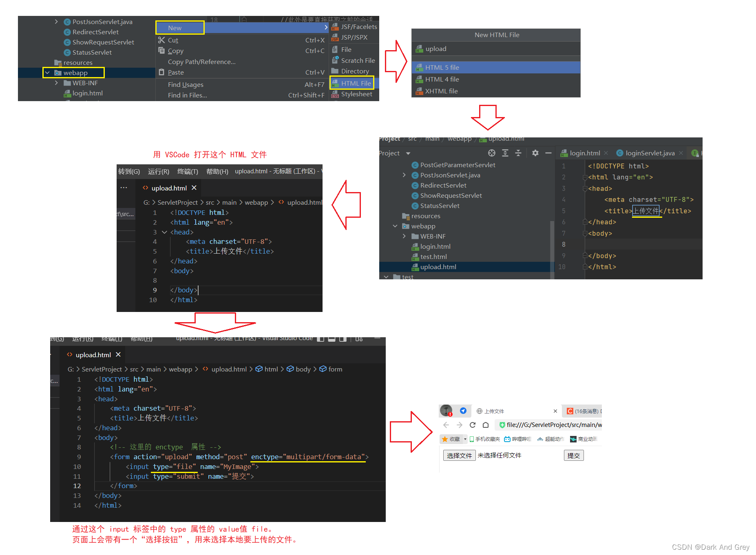This screenshot has height=555, width=756.
Task: Expand PostJsonServlet.java in top-left tree
Action: pyautogui.click(x=56, y=22)
